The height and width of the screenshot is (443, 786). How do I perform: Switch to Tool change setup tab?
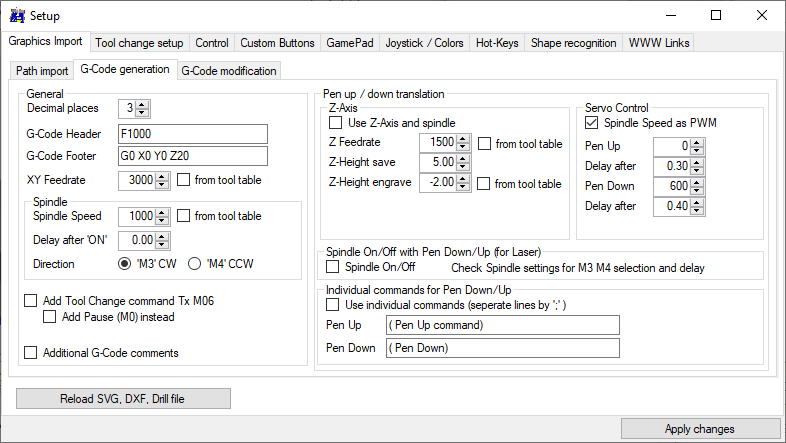tap(139, 43)
